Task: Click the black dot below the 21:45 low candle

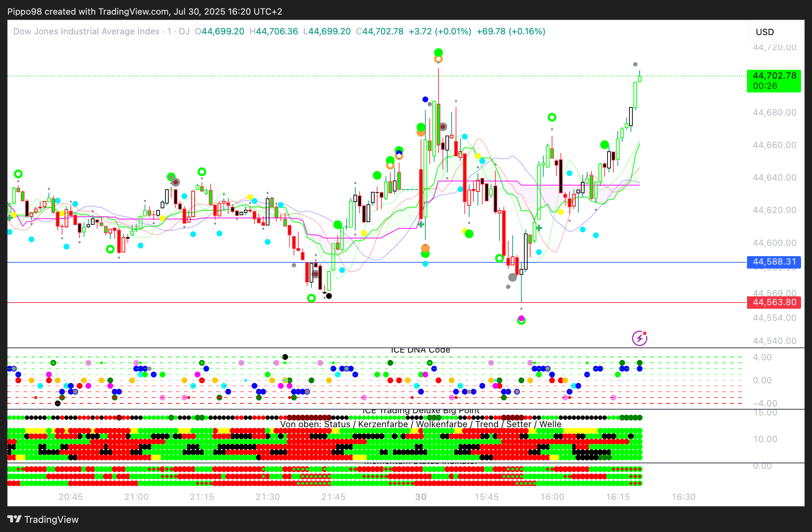Action: pyautogui.click(x=329, y=296)
